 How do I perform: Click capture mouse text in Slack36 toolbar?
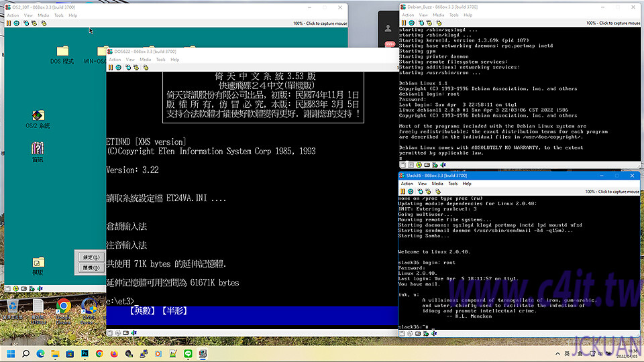(612, 192)
